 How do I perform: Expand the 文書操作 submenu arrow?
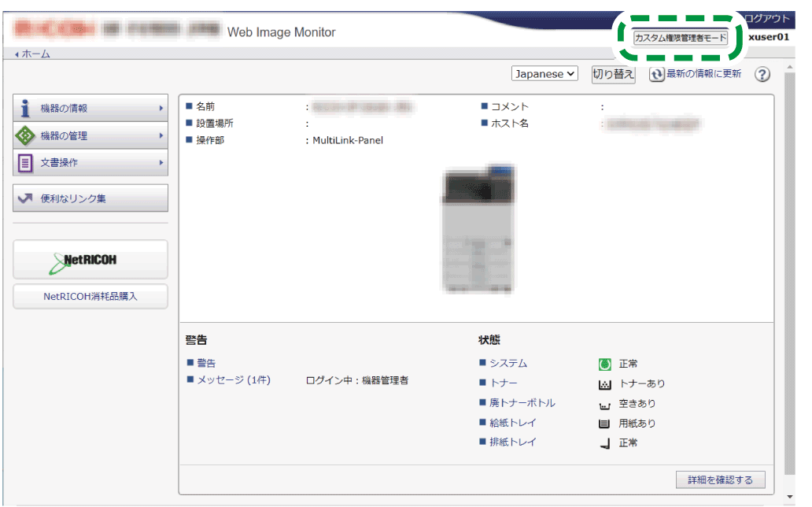click(x=161, y=163)
